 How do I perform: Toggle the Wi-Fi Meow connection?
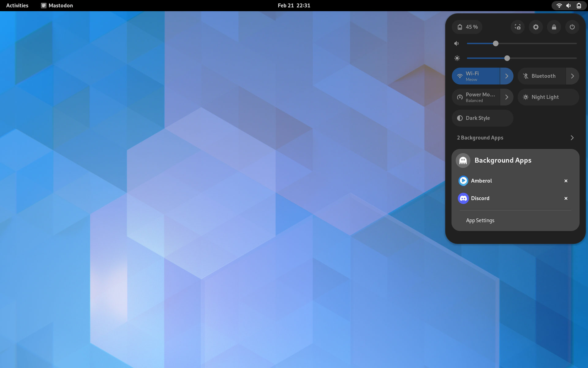click(x=476, y=76)
